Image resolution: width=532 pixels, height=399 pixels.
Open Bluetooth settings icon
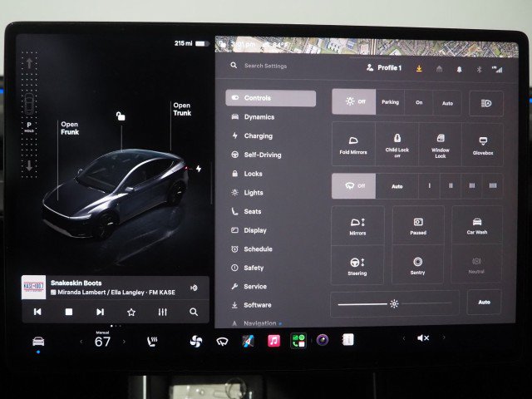pyautogui.click(x=479, y=70)
